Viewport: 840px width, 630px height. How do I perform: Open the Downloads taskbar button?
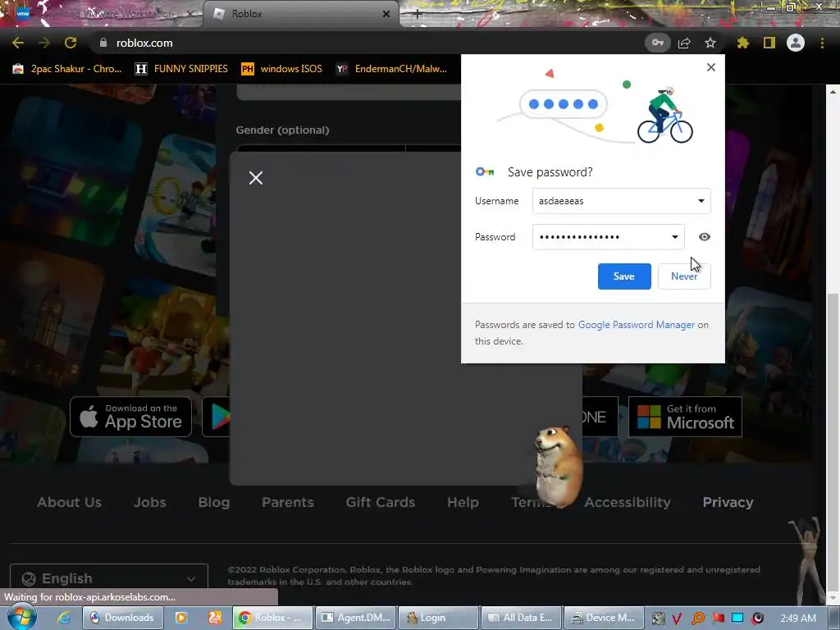point(121,618)
